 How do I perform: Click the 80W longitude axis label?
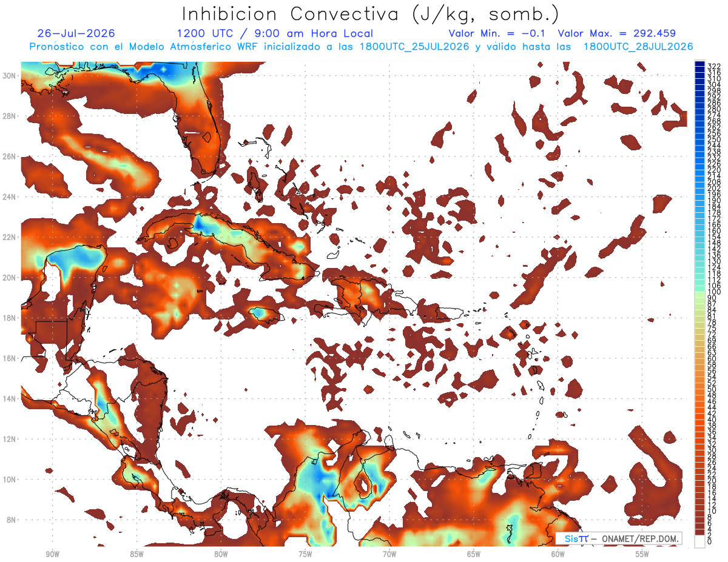coord(221,554)
